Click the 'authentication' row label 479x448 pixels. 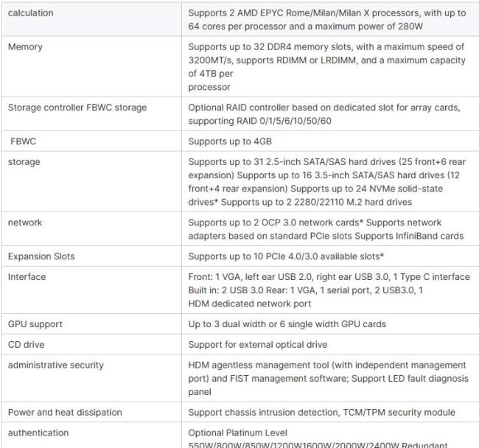38,433
